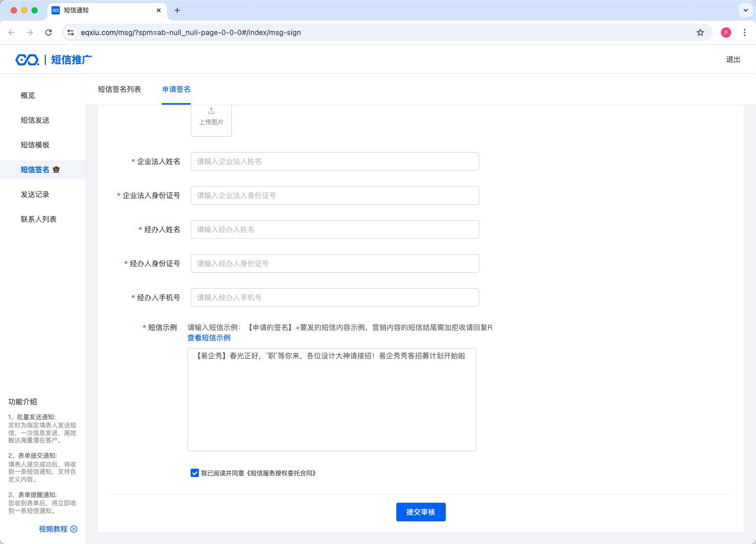Viewport: 756px width, 544px height.
Task: Open the Chrome three-dot menu
Action: 744,32
